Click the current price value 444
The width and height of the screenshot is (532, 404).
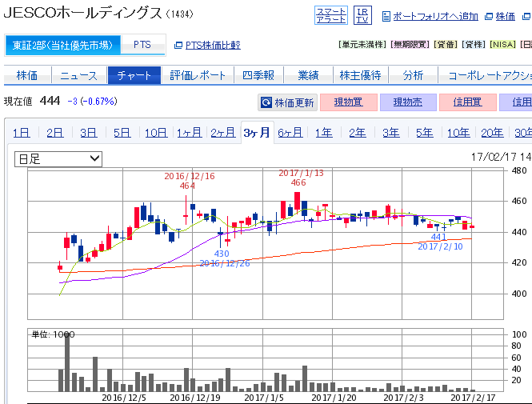[x=50, y=101]
